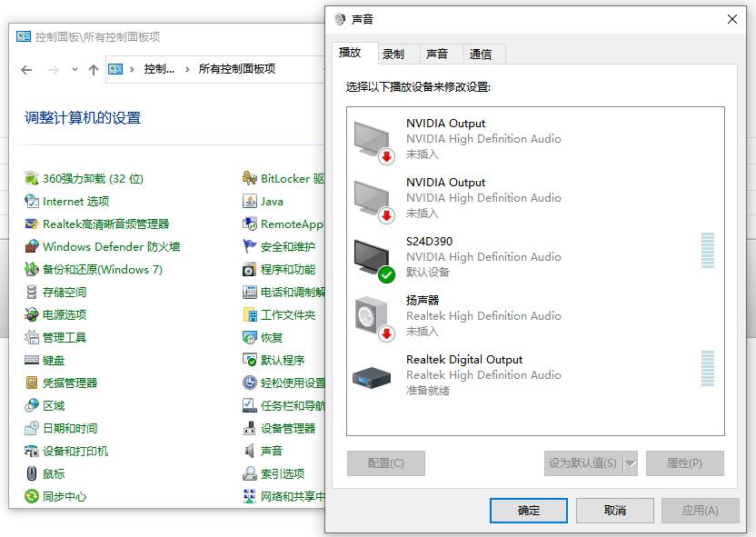Click S24D390 volume level meter
This screenshot has width=756, height=537.
pos(707,251)
